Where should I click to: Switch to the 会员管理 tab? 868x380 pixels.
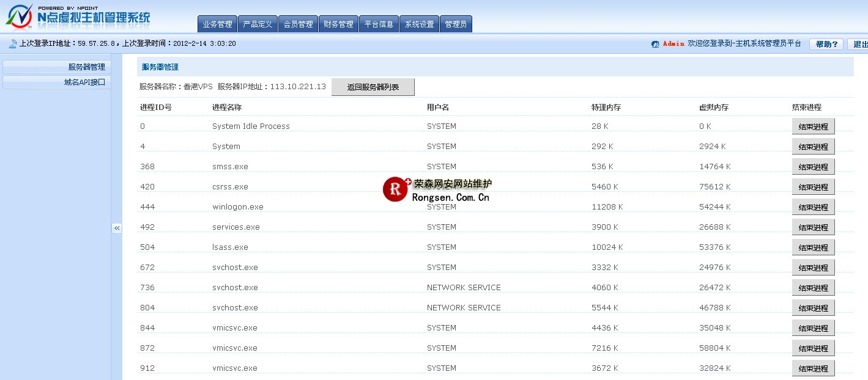point(298,24)
